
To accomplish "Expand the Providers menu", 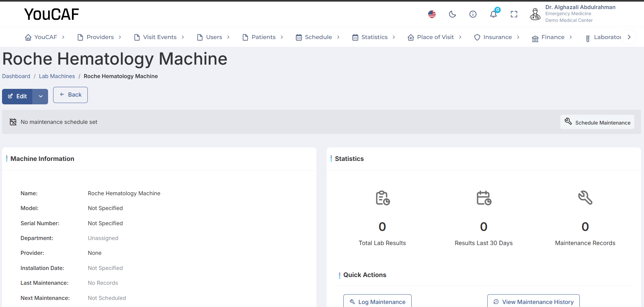I will pyautogui.click(x=100, y=37).
